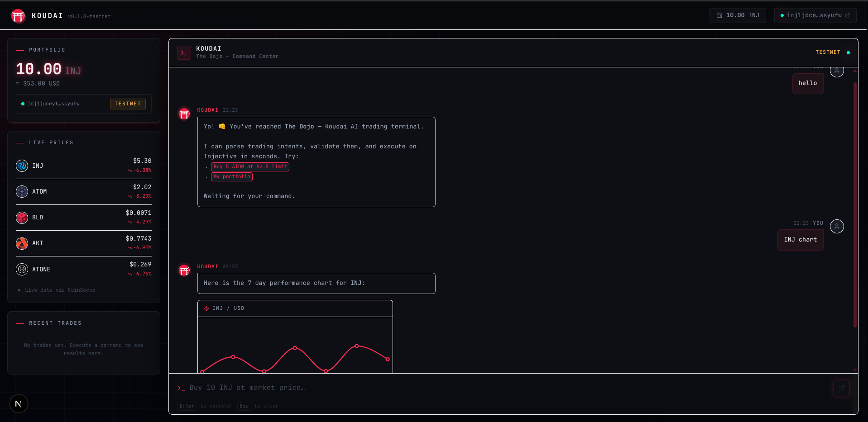This screenshot has height=422, width=868.
Task: Click ATOM price $2.02
Action: (x=142, y=187)
